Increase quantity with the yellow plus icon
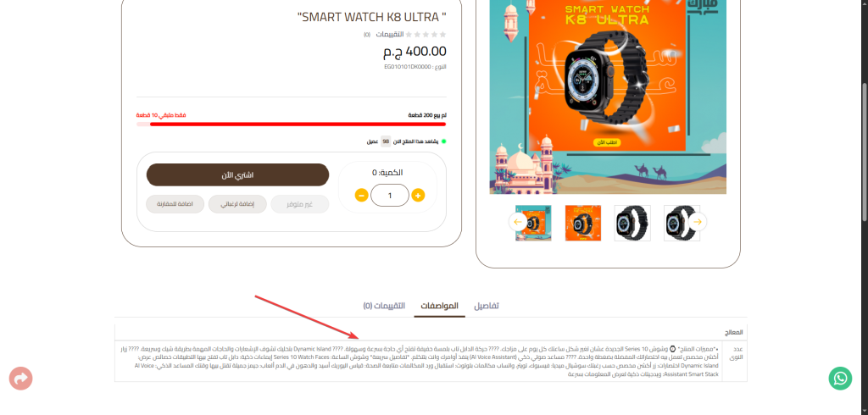The width and height of the screenshot is (868, 415). pos(418,195)
